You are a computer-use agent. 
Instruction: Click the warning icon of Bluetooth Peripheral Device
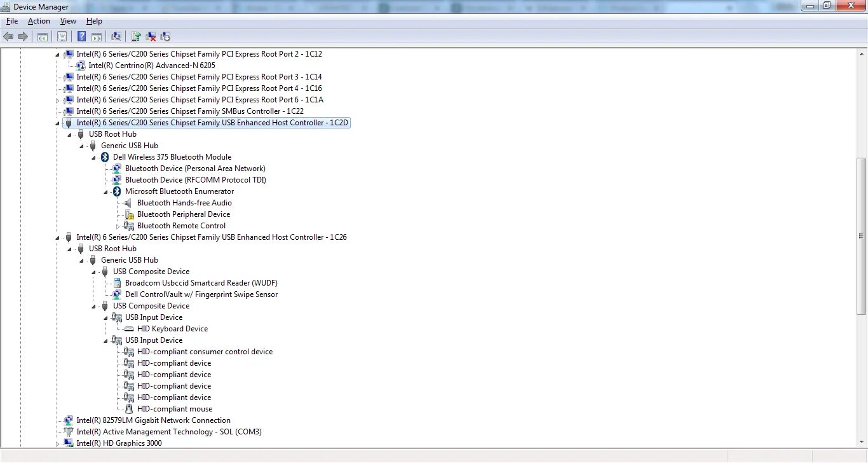(129, 214)
